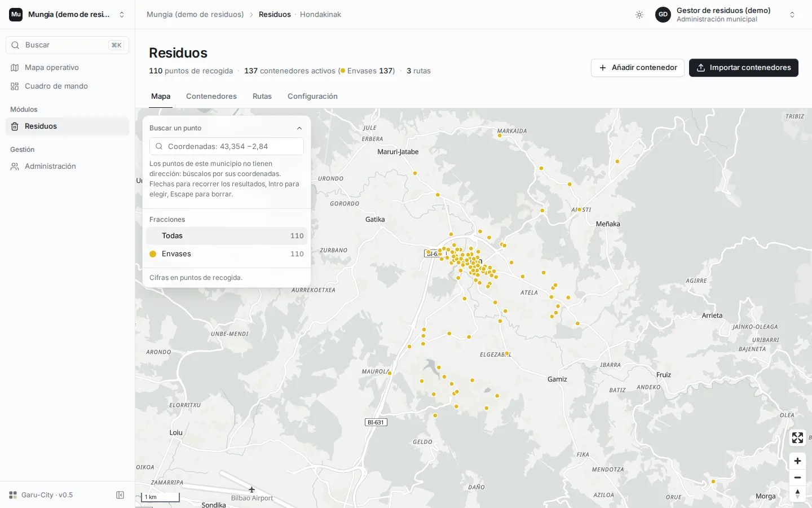
Task: Open the Mungia organization switcher
Action: (68, 15)
